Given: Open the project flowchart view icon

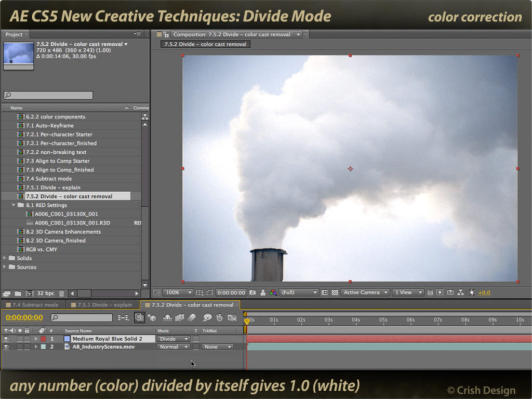Looking at the screenshot, I should click(x=145, y=117).
